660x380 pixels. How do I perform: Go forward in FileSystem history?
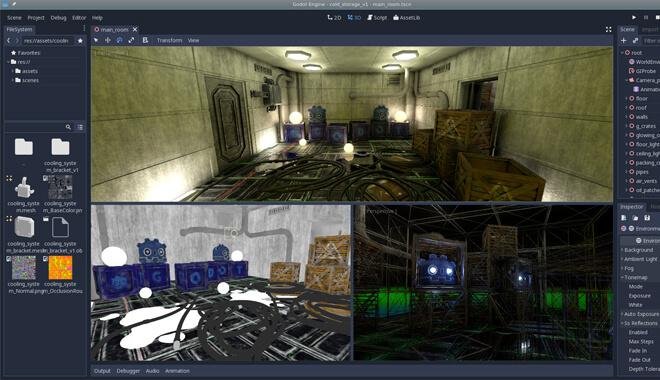coord(17,40)
